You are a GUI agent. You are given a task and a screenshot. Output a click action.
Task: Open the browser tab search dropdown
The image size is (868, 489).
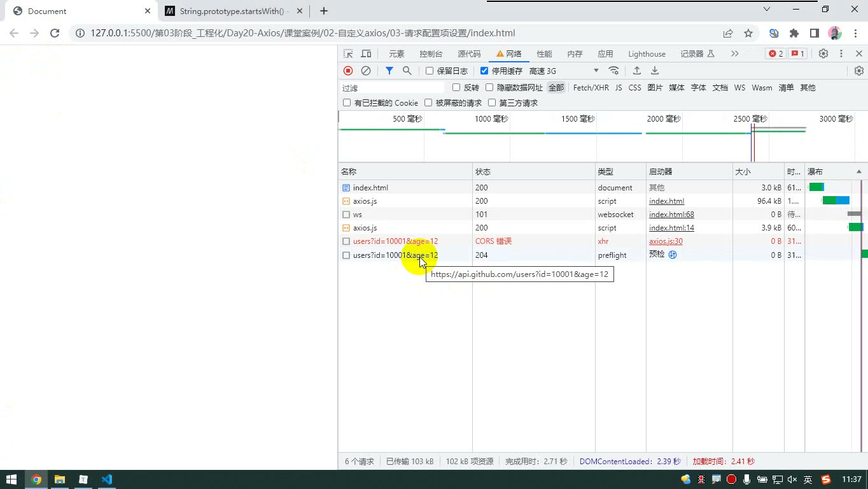point(767,10)
